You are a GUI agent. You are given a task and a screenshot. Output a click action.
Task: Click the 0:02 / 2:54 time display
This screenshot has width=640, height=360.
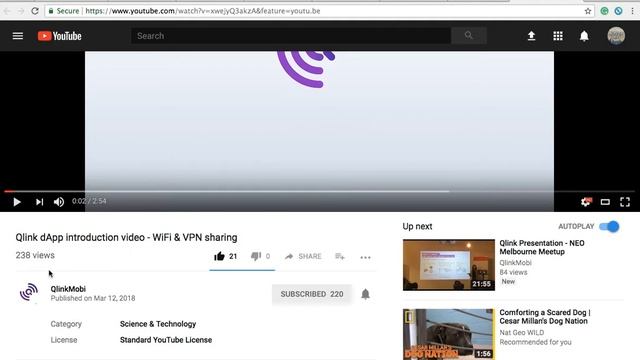[x=89, y=201]
